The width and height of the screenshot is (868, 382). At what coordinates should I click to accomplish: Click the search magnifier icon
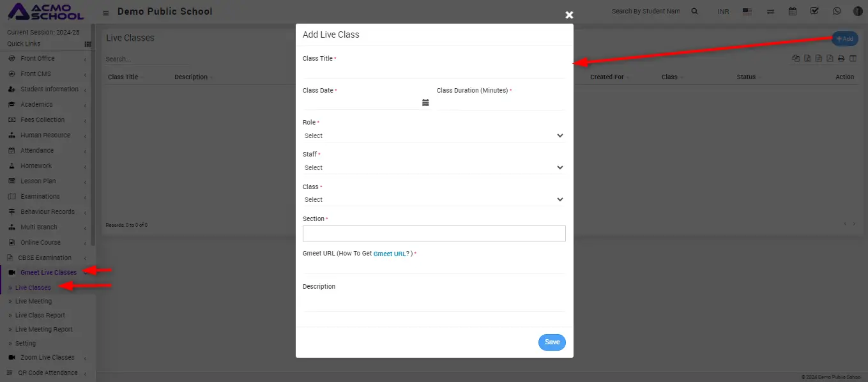tap(695, 11)
